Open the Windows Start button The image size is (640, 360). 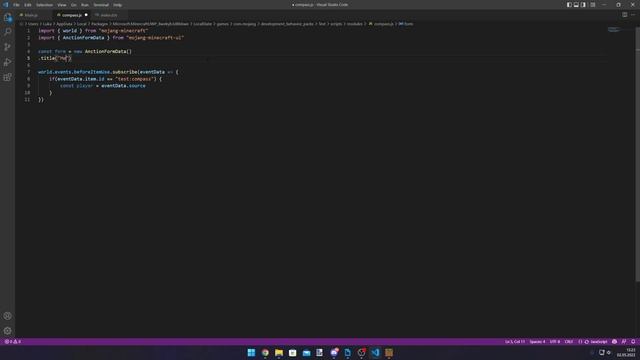pos(251,352)
